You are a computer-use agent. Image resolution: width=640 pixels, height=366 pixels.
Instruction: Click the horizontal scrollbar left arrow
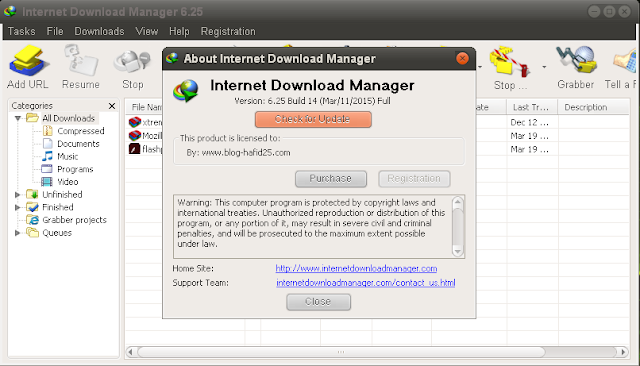click(131, 352)
